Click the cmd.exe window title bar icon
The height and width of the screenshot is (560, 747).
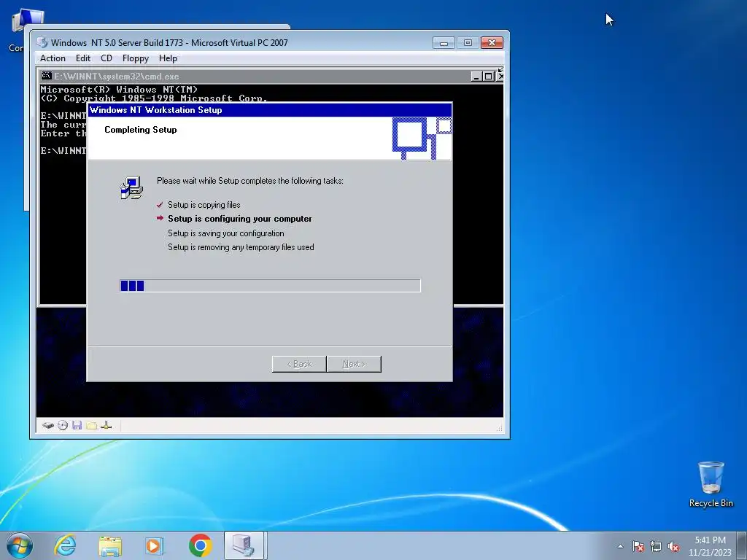[x=46, y=76]
